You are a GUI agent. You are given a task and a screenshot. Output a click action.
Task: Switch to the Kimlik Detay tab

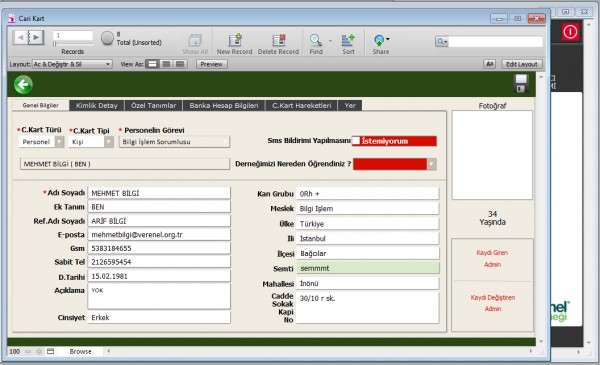pyautogui.click(x=96, y=105)
